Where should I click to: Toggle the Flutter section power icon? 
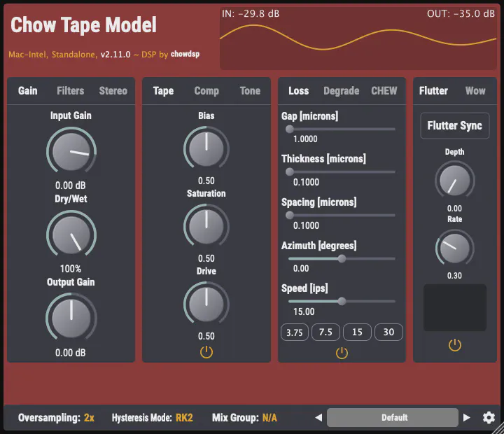[455, 345]
